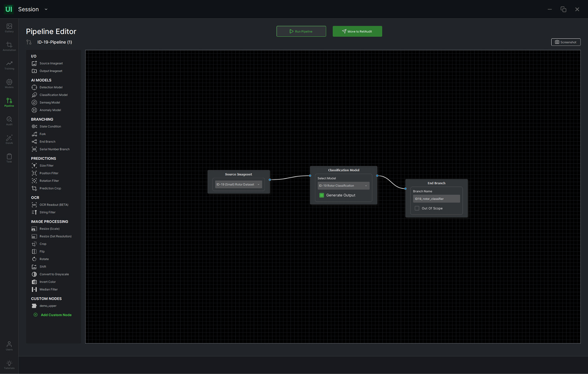This screenshot has width=588, height=374.
Task: Click the Run Pipeline button
Action: pyautogui.click(x=301, y=31)
